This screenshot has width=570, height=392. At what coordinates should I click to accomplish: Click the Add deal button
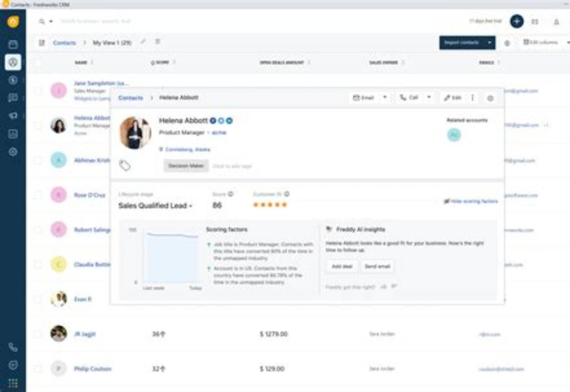pos(342,266)
